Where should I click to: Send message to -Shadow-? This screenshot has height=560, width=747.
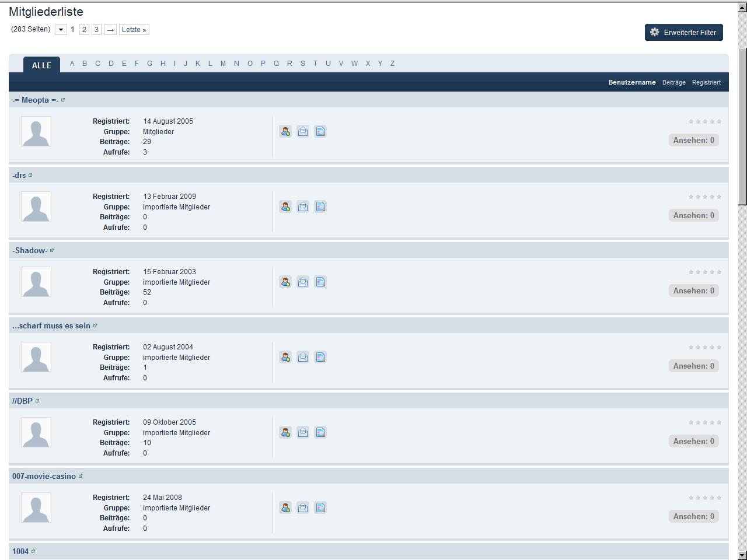303,282
